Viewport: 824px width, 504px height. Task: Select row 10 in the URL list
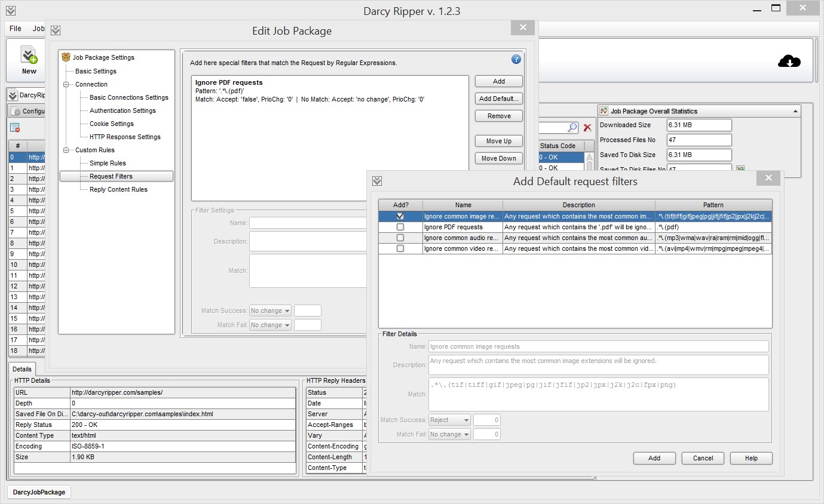(x=27, y=265)
